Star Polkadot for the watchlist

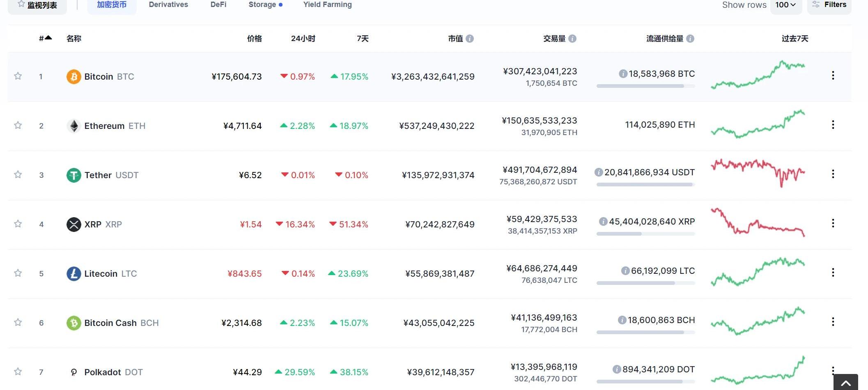[x=18, y=372]
